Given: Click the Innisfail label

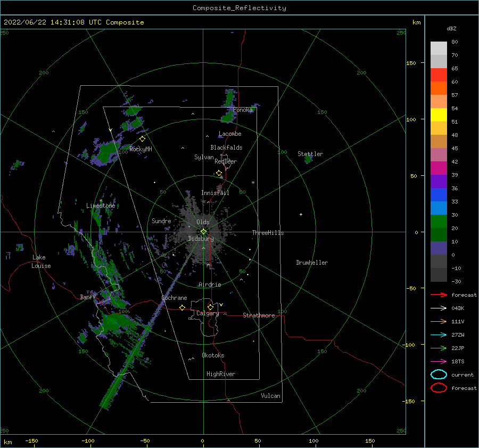Looking at the screenshot, I should [x=215, y=193].
